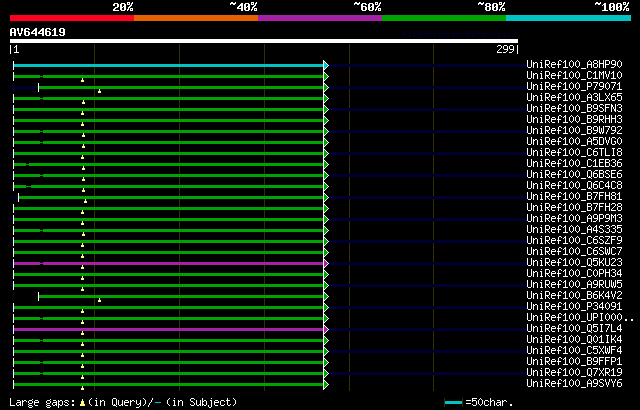
Task: Open the UniRef100_B9SFN3 hit label
Action: pyautogui.click(x=574, y=109)
